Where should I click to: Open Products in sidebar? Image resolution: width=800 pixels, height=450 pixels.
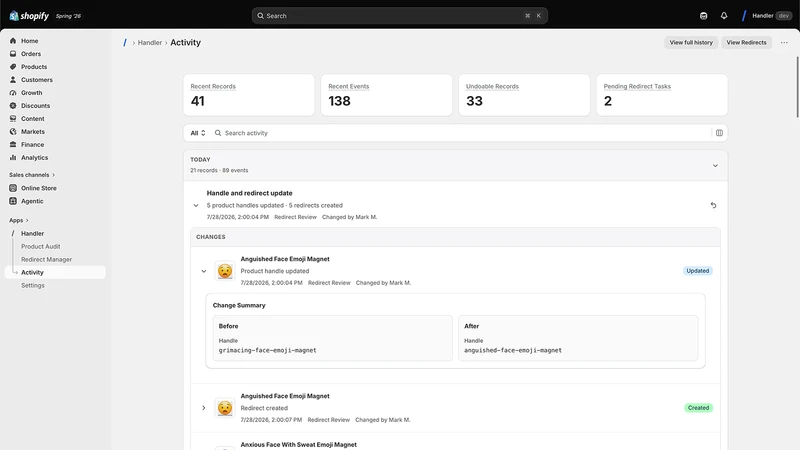pyautogui.click(x=55, y=67)
